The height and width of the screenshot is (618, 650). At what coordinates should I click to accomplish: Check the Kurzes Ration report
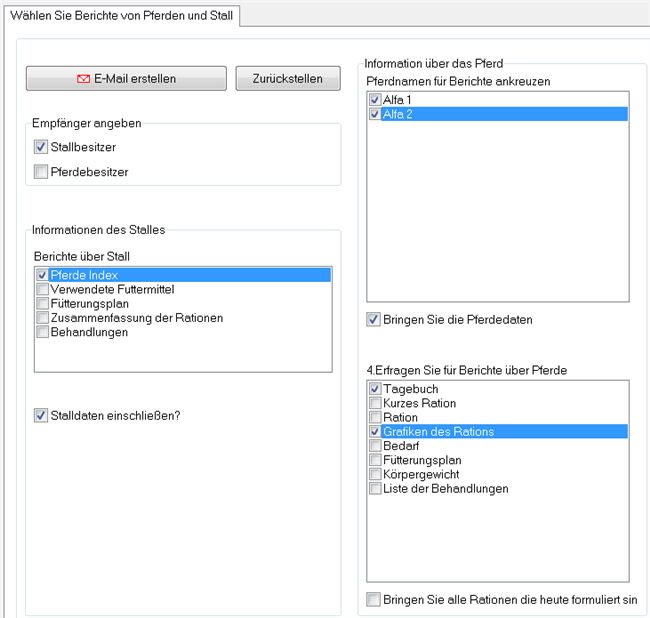tap(375, 403)
